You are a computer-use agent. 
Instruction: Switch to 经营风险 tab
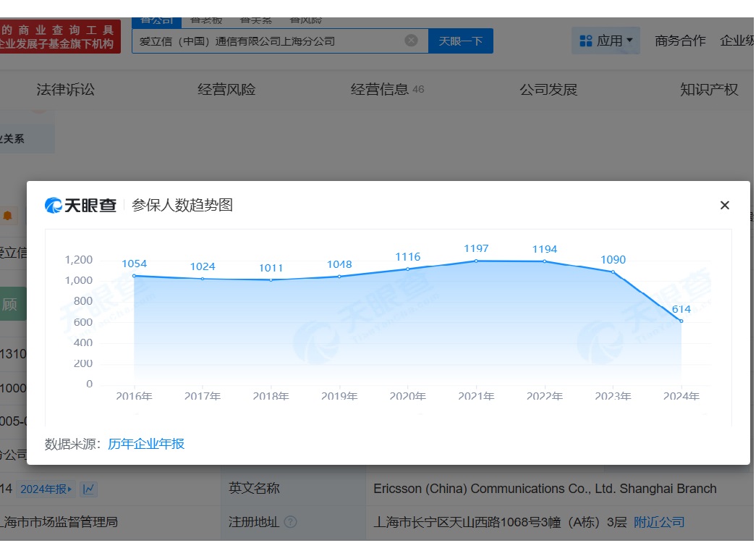pyautogui.click(x=226, y=89)
